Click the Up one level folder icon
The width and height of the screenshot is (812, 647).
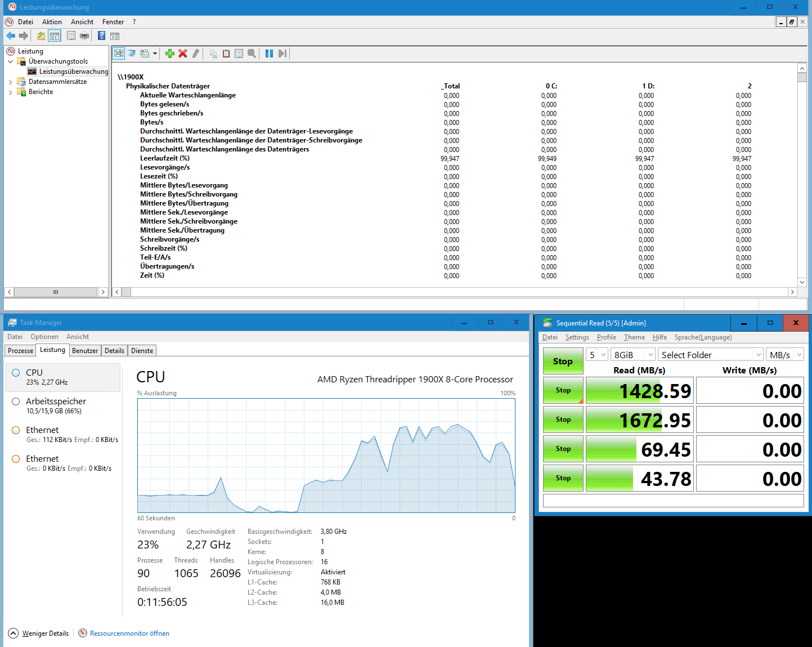pyautogui.click(x=41, y=36)
